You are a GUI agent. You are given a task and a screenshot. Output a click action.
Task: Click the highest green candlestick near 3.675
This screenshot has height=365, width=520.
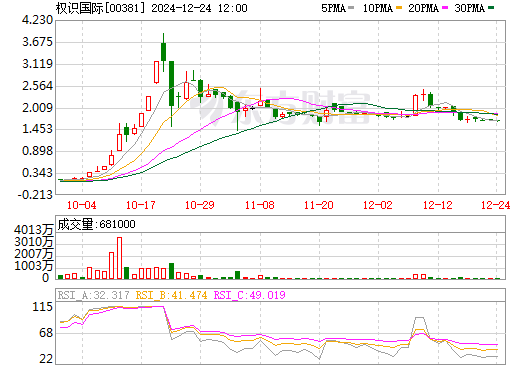pyautogui.click(x=163, y=52)
